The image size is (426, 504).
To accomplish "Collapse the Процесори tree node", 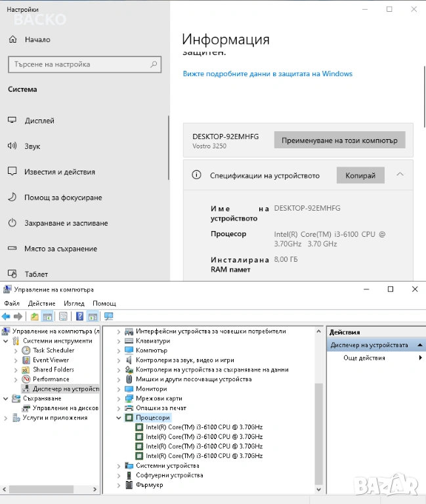I will pos(119,417).
